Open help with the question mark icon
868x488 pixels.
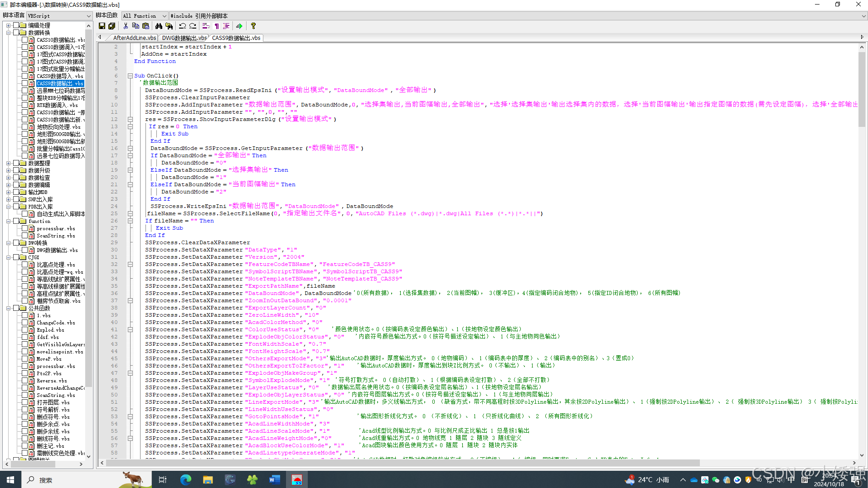pos(253,26)
